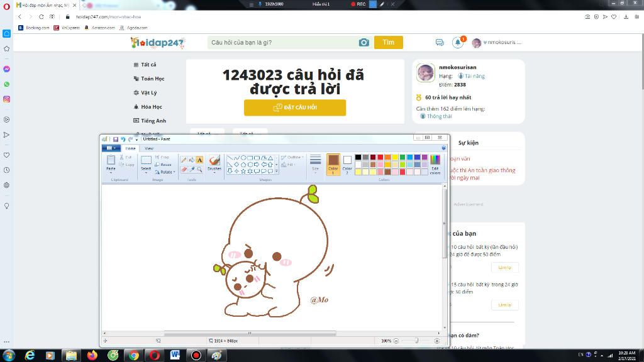The image size is (644, 362).
Task: Switch to the View tab in Paint
Action: point(148,148)
